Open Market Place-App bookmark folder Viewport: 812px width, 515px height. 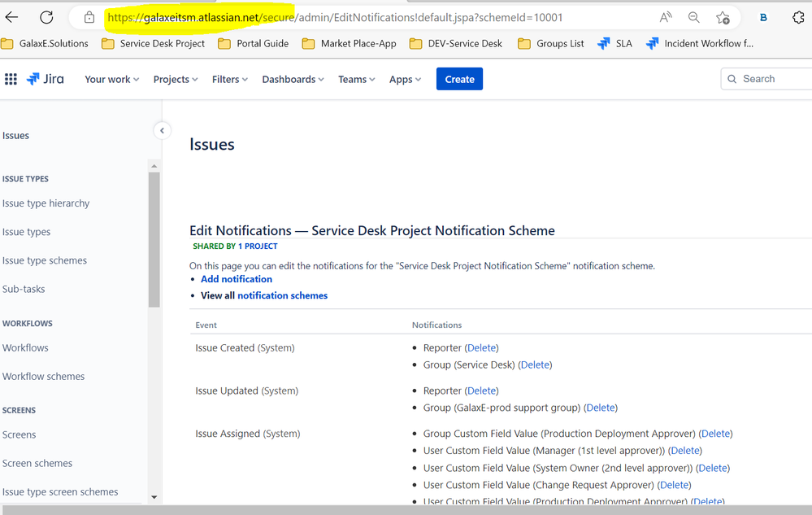click(349, 43)
